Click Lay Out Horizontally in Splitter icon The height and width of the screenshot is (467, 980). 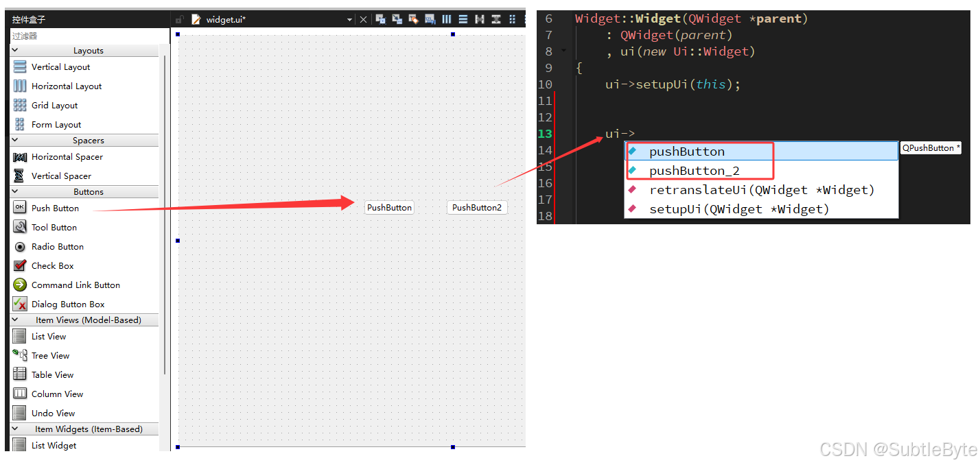click(480, 19)
